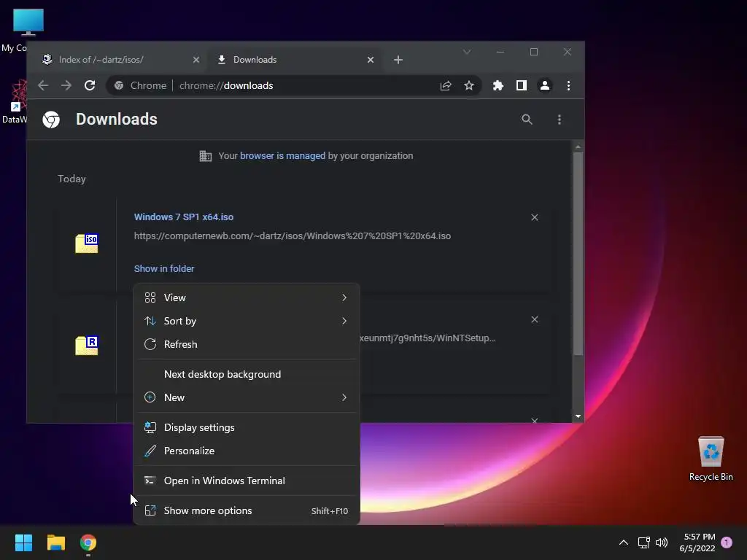Click the ISO file icon thumbnail

(87, 244)
